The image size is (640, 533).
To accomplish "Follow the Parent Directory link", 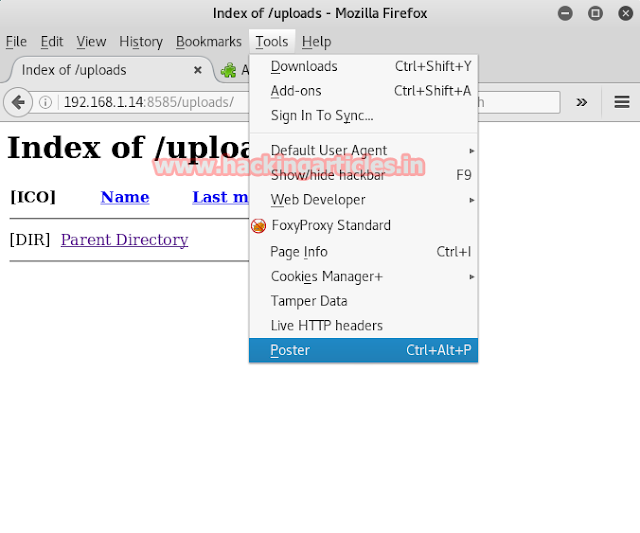I will (x=124, y=240).
